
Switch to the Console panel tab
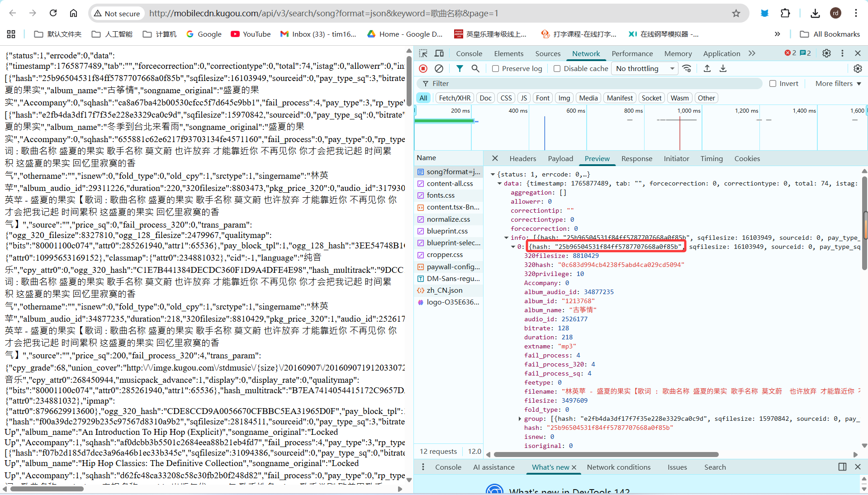(469, 53)
